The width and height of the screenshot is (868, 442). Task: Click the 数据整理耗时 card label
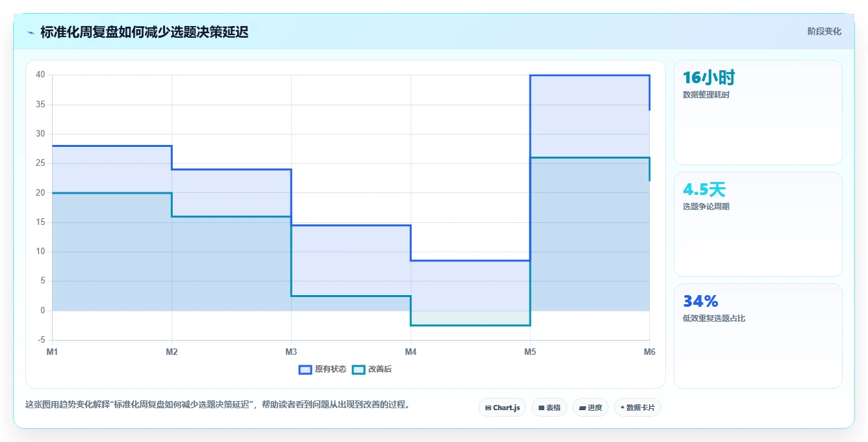706,95
